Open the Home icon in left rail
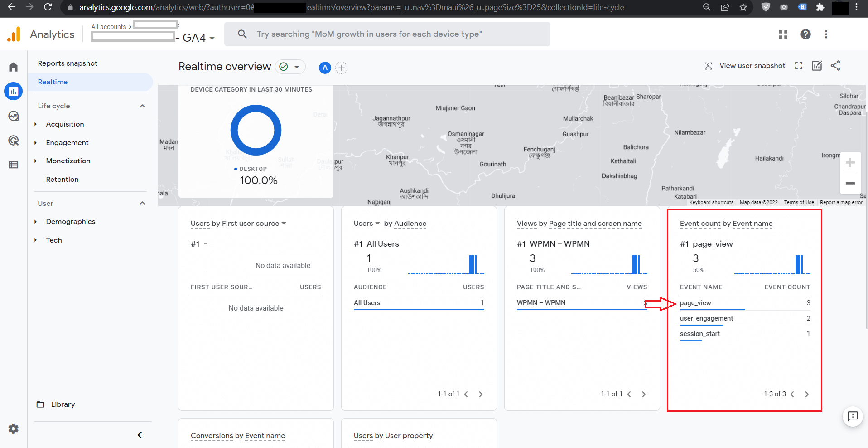 14,67
